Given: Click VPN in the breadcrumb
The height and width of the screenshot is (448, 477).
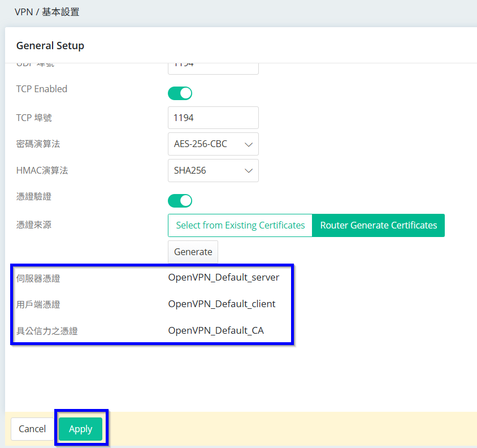Looking at the screenshot, I should pos(24,11).
